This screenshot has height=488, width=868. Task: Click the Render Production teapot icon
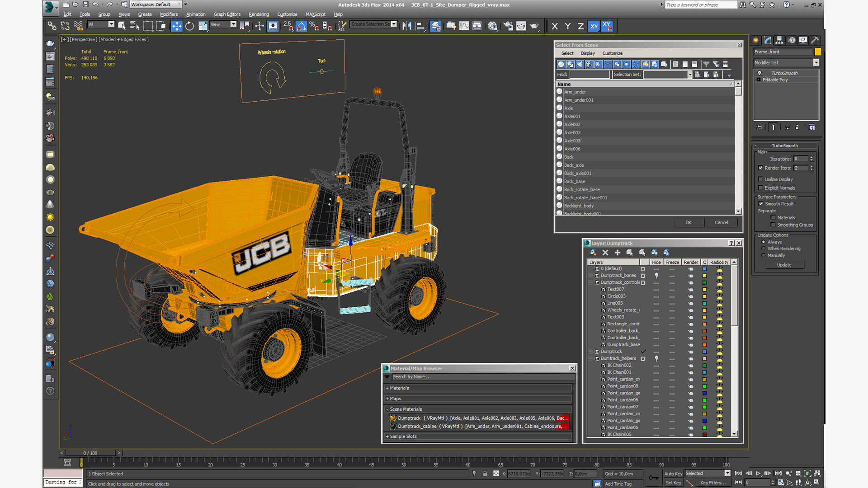[534, 26]
